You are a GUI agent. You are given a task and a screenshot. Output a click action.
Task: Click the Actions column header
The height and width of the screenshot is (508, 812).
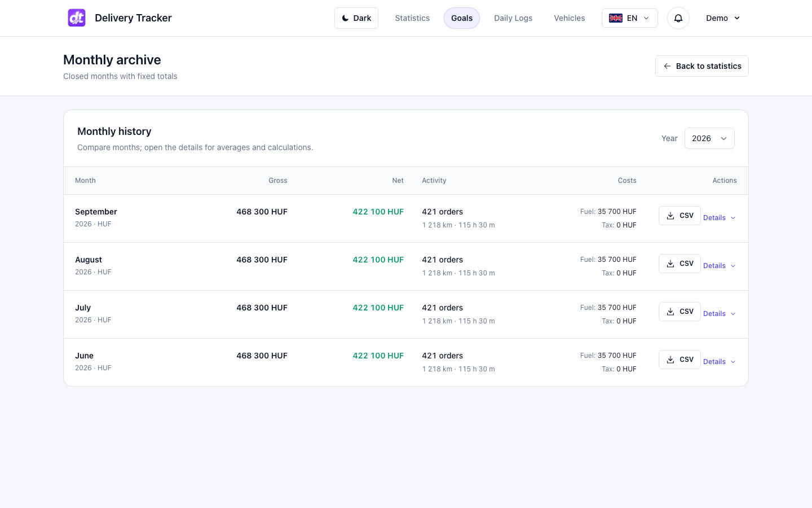[x=725, y=181]
